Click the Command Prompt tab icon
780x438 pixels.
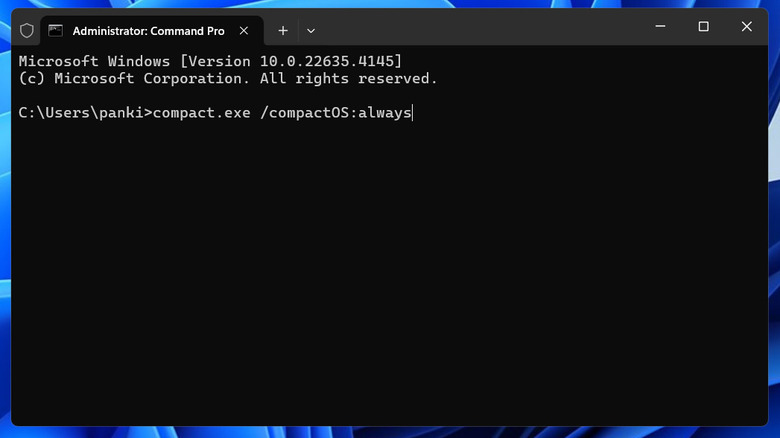point(55,31)
